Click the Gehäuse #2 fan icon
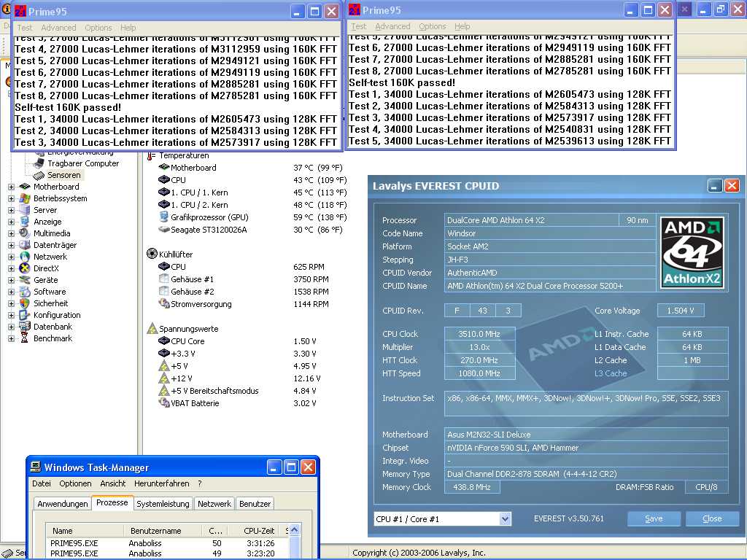Image resolution: width=747 pixels, height=560 pixels. (x=164, y=291)
